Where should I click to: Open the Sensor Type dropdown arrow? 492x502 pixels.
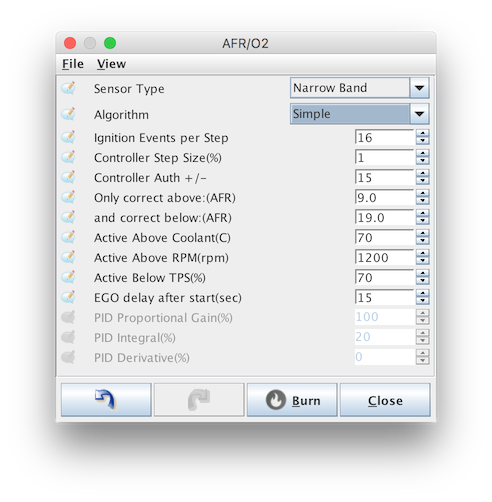click(x=419, y=88)
